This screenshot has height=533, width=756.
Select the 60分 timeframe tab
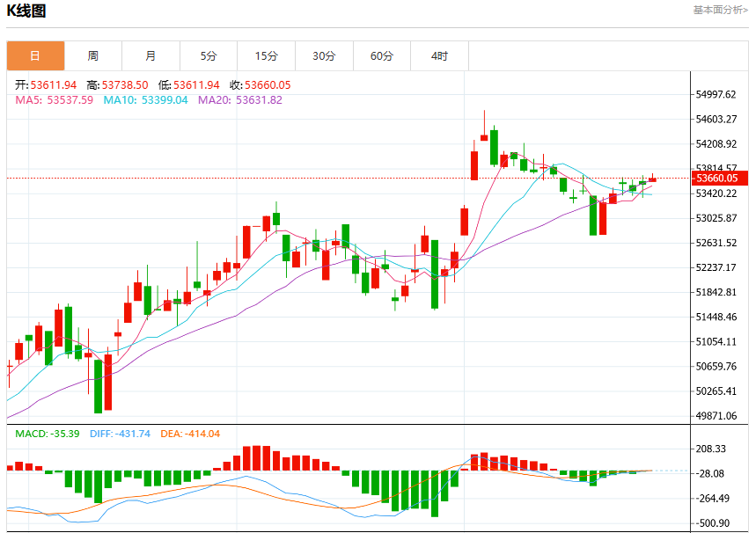[382, 56]
